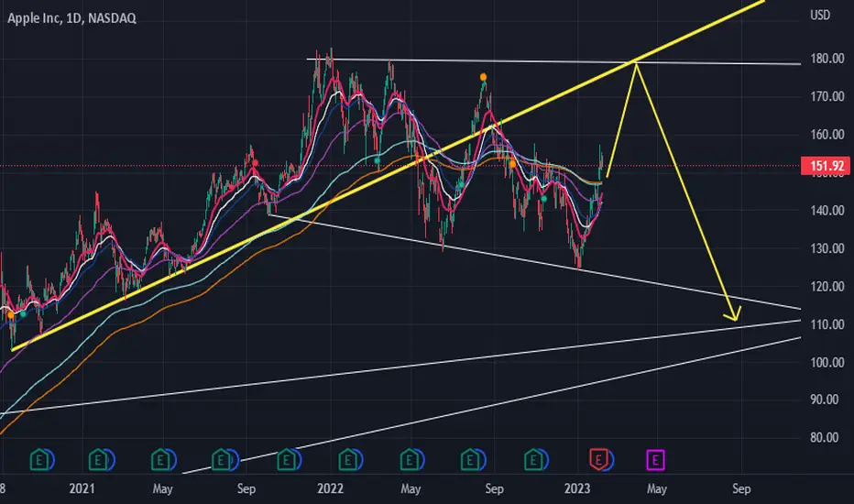
Task: Click the 2023 time axis label
Action: [x=577, y=488]
